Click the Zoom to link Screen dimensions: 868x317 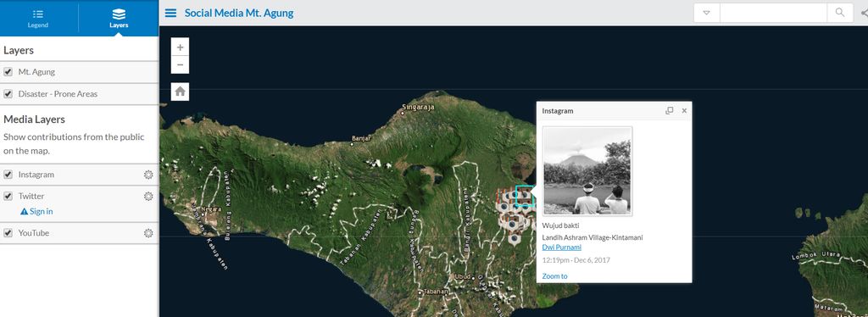click(554, 276)
